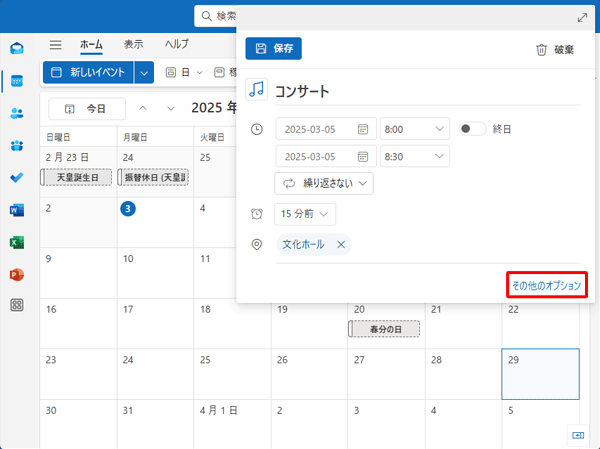Switch to the ホーム tab
600x449 pixels.
[91, 44]
